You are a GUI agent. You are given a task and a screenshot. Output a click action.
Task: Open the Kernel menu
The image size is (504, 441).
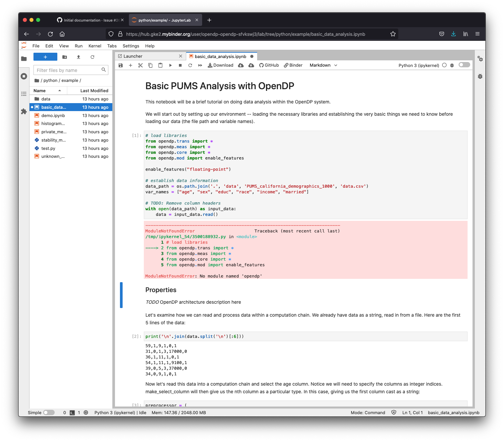point(95,46)
